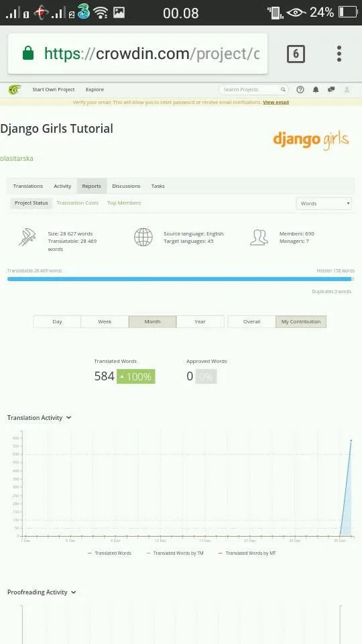Open the browser tab switcher showing 6
Screen dimensions: 362x644
[x=296, y=54]
